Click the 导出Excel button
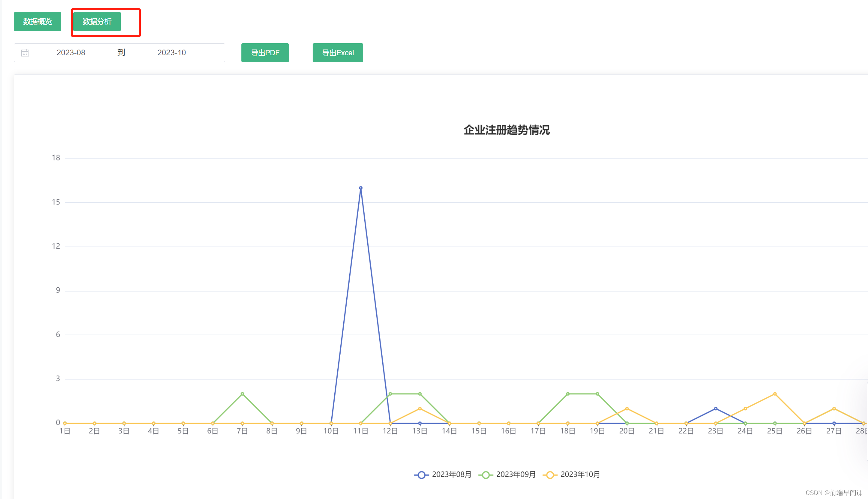Screen dimensions: 868x499 pyautogui.click(x=338, y=53)
